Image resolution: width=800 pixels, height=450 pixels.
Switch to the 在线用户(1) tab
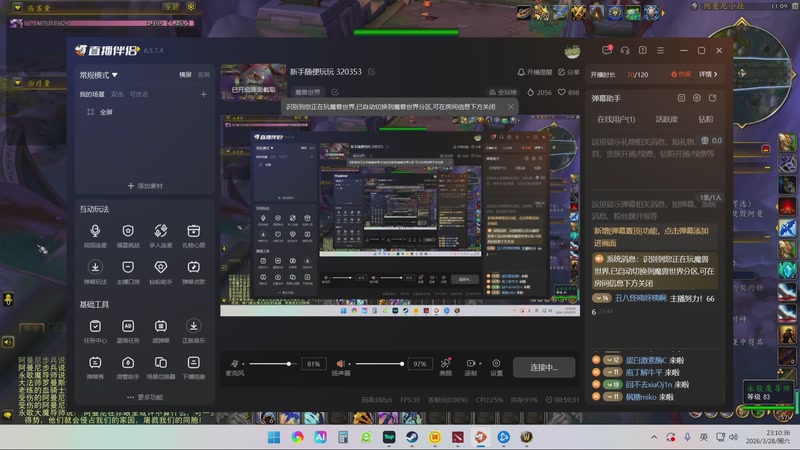click(616, 119)
